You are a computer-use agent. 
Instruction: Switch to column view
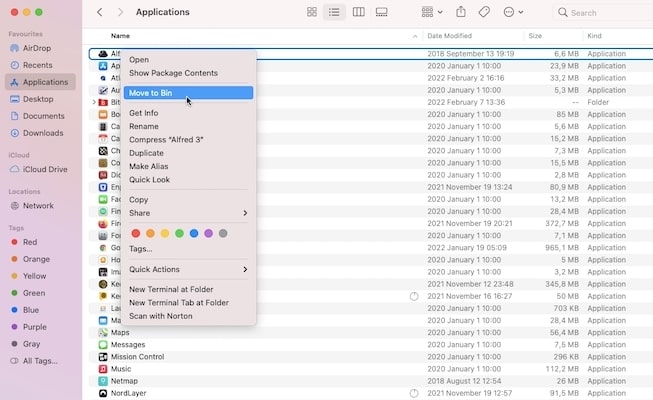(x=358, y=12)
